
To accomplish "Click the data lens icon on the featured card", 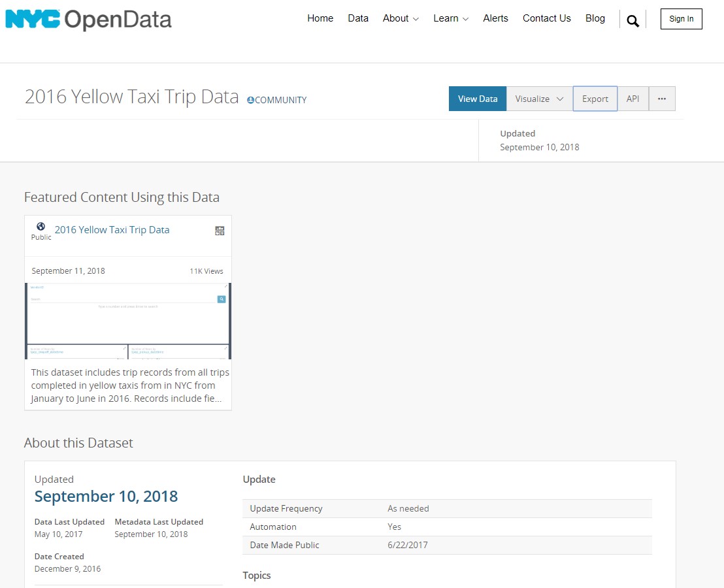I will (220, 231).
